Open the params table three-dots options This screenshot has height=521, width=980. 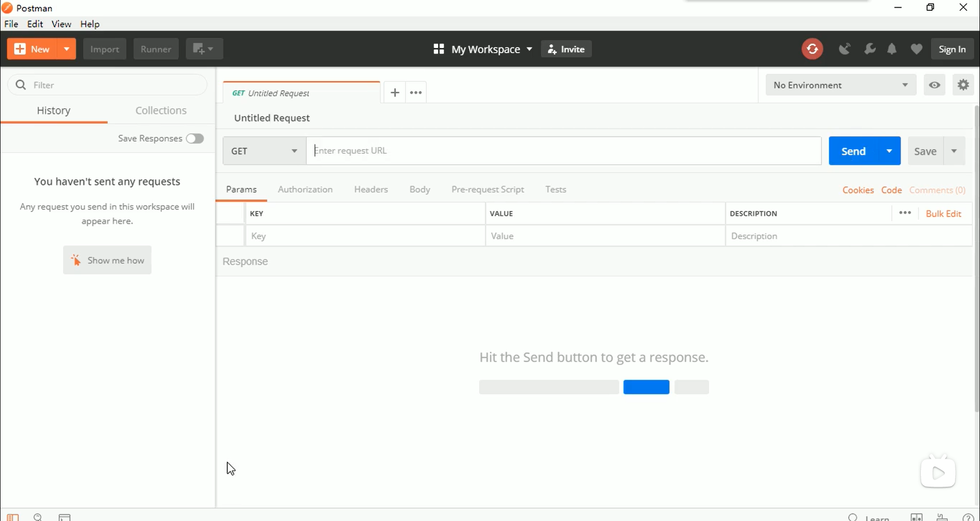click(905, 213)
